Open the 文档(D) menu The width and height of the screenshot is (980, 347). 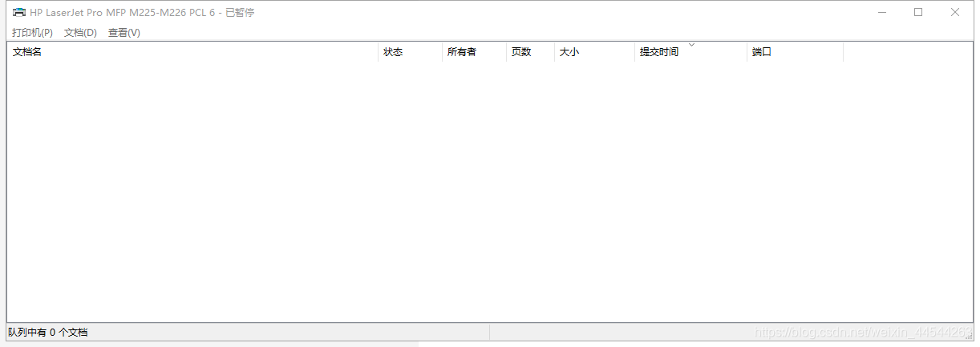(80, 33)
